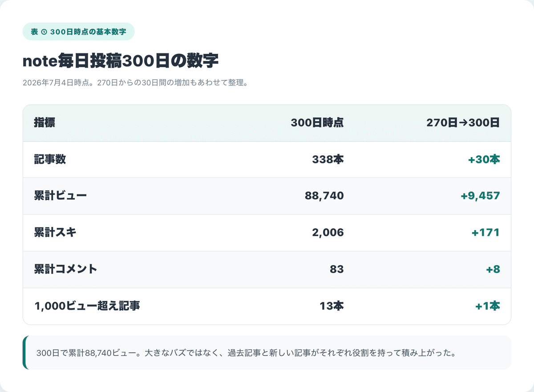Select the row label '累計ビュー'

61,196
